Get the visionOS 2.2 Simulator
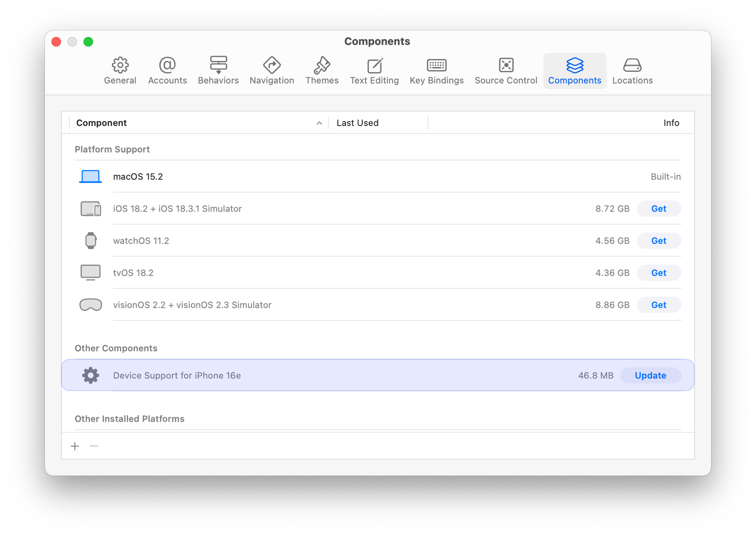 pyautogui.click(x=659, y=305)
